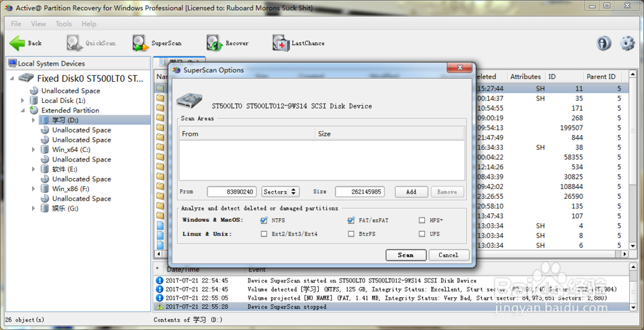Enable the Ext2/Ext3/Ext4 checkbox

(263, 234)
